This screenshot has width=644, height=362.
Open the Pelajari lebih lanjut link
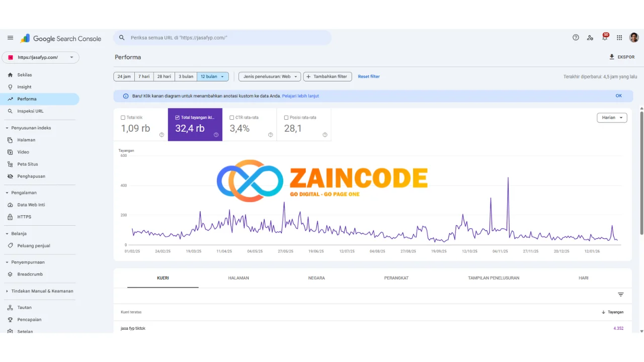click(x=300, y=96)
